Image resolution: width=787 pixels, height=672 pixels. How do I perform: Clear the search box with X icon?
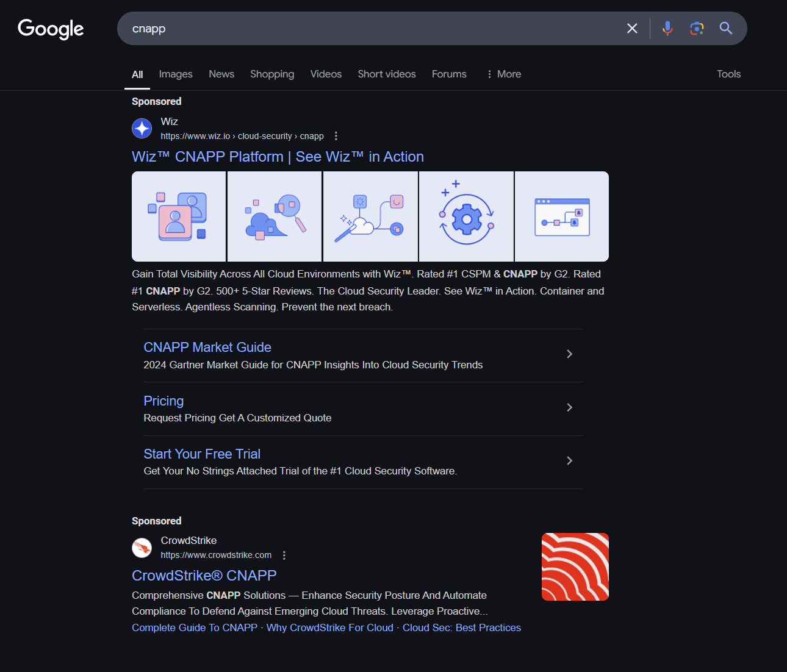pyautogui.click(x=632, y=28)
